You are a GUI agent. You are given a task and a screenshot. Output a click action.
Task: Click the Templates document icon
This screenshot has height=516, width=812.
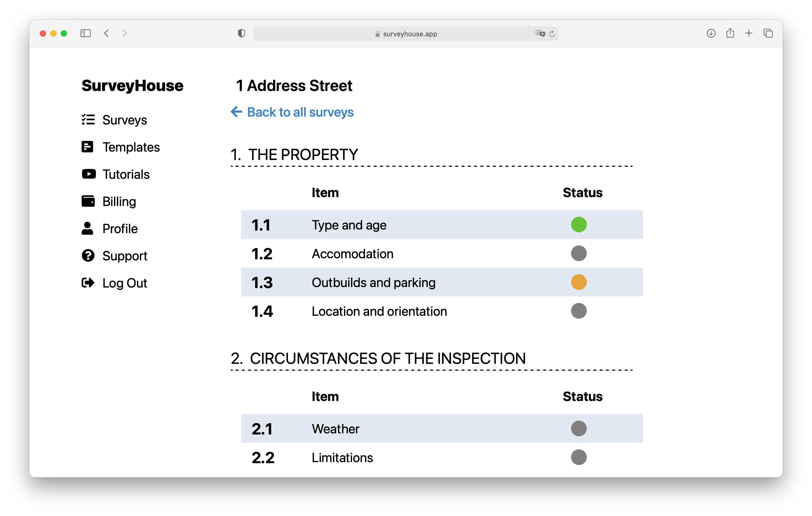[x=87, y=147]
